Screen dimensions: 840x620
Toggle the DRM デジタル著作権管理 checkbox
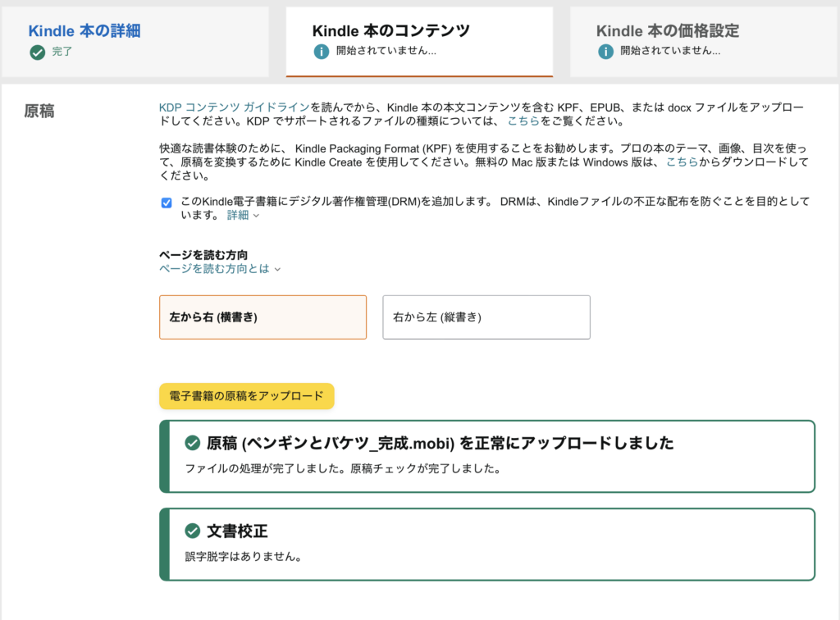click(x=167, y=203)
